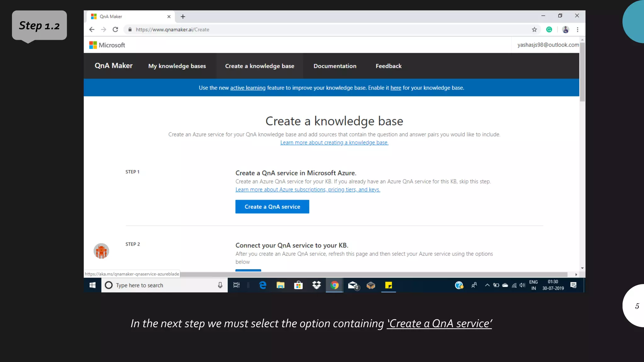Open Task View on the taskbar
Viewport: 644px width, 362px height.
tap(236, 285)
